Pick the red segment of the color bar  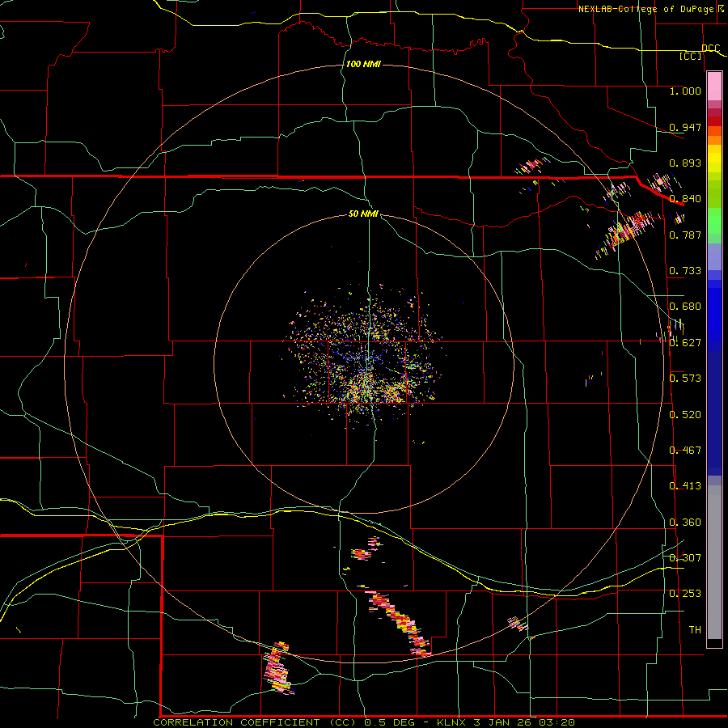[x=714, y=121]
